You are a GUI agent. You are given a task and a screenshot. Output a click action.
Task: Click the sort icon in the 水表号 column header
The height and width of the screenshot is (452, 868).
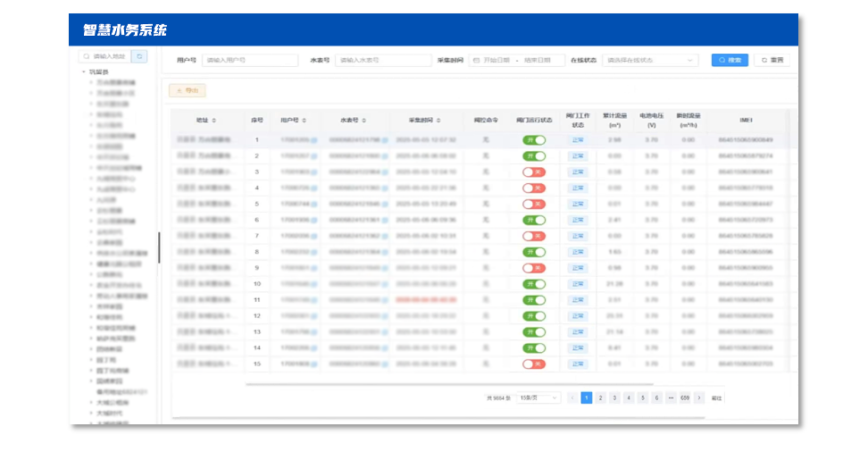[364, 120]
